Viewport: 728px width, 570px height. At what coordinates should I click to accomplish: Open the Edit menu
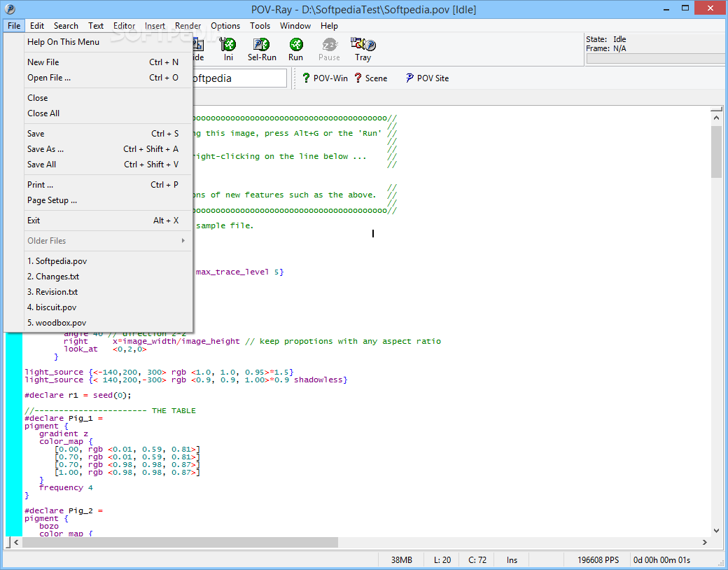click(x=37, y=25)
